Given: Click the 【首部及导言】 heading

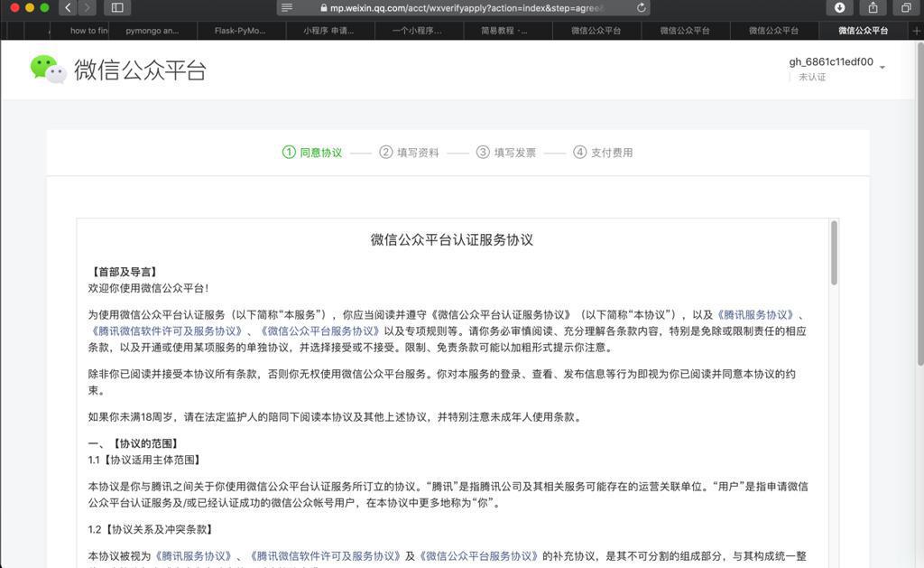Looking at the screenshot, I should point(123,272).
